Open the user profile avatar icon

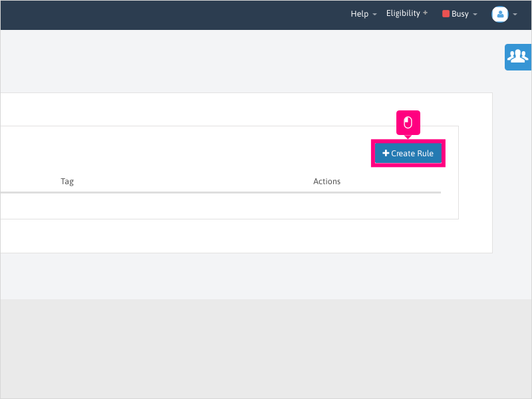[x=500, y=14]
